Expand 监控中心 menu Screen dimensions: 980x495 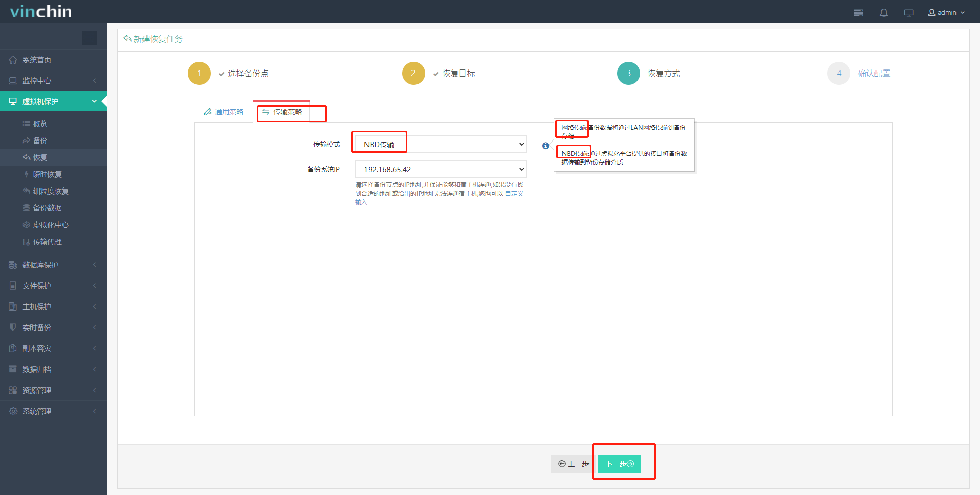pyautogui.click(x=54, y=81)
